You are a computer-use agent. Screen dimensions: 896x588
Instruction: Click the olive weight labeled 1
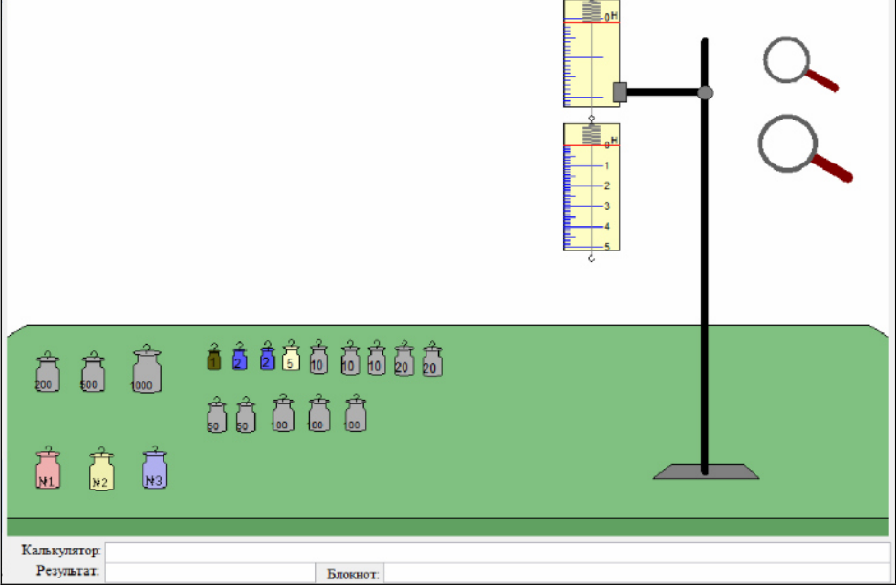[214, 358]
